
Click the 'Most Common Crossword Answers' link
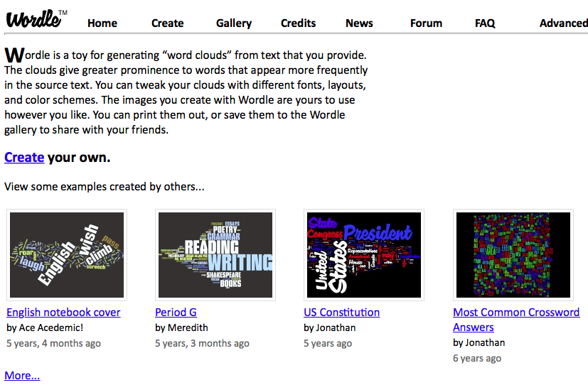tap(516, 320)
